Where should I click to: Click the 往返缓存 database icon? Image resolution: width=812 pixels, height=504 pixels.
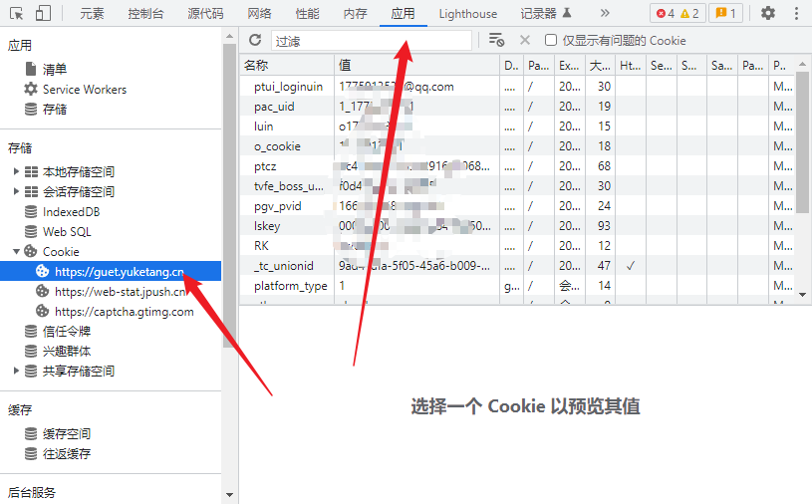click(x=31, y=454)
